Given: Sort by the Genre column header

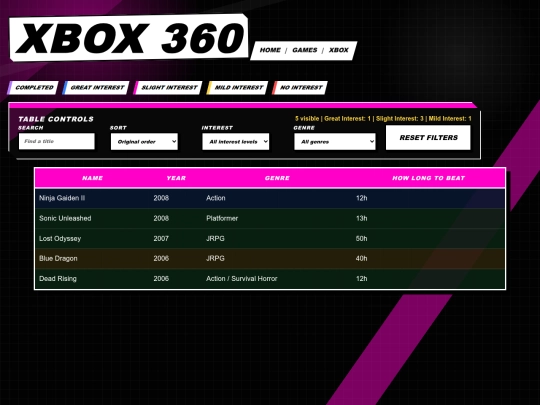Looking at the screenshot, I should (277, 178).
